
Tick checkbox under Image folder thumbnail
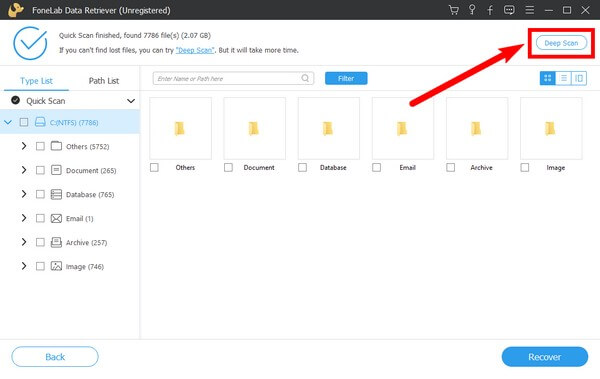[x=525, y=167]
